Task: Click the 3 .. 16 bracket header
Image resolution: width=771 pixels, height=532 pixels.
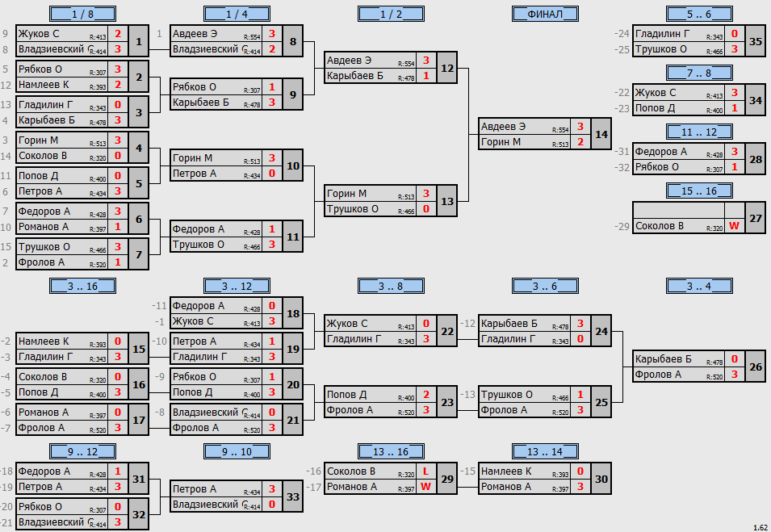Action: [82, 286]
